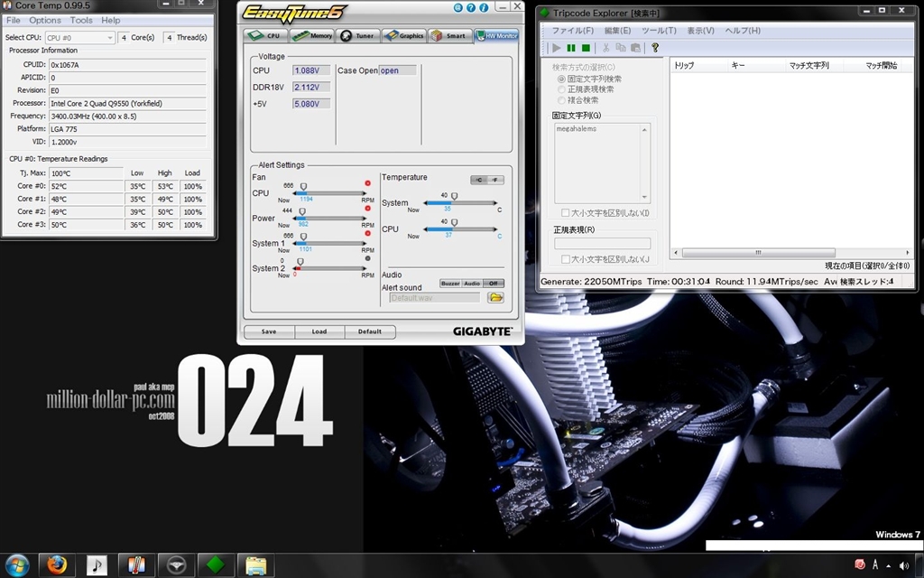Click the Power fan alert slider thumb

click(302, 211)
